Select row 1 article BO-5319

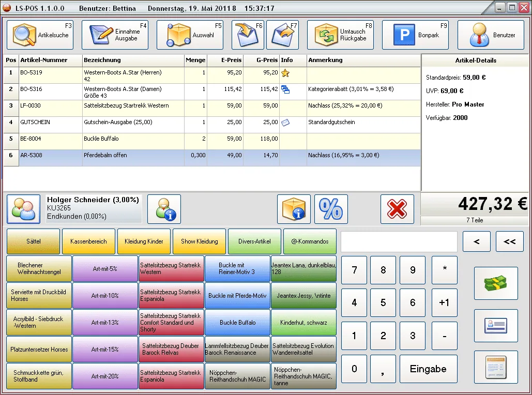(x=212, y=75)
